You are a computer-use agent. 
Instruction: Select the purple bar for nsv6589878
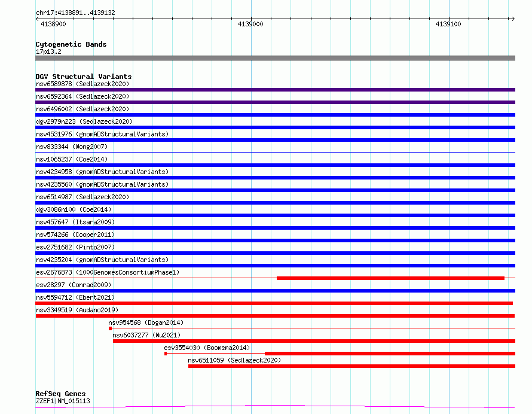click(x=275, y=90)
